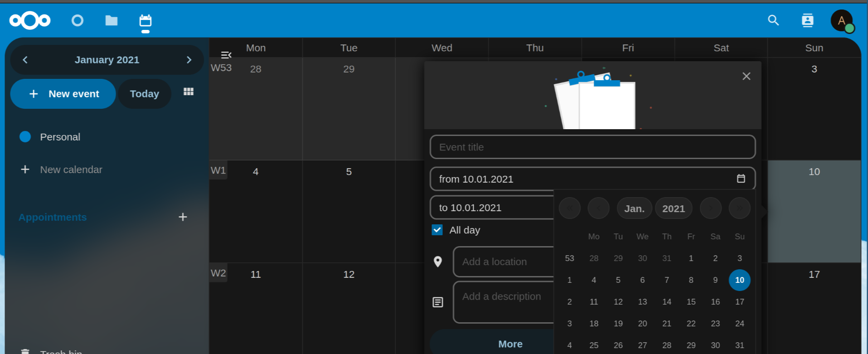The width and height of the screenshot is (868, 354).
Task: Go to previous month in date picker
Action: point(599,209)
